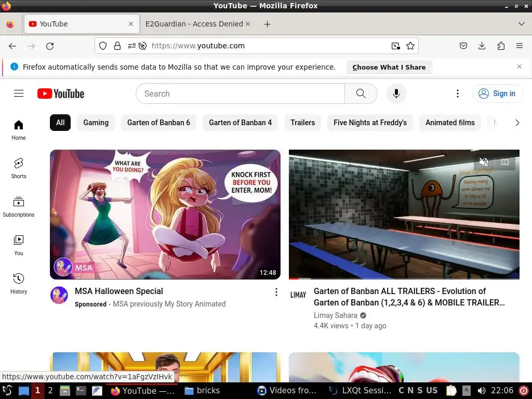Click the search magnifier button
The image size is (532, 399).
tap(361, 94)
